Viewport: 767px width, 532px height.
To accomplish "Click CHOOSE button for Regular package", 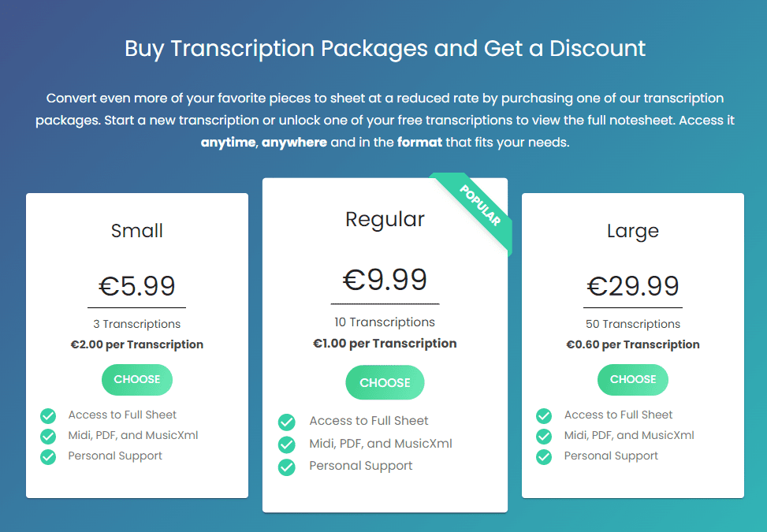I will click(385, 382).
